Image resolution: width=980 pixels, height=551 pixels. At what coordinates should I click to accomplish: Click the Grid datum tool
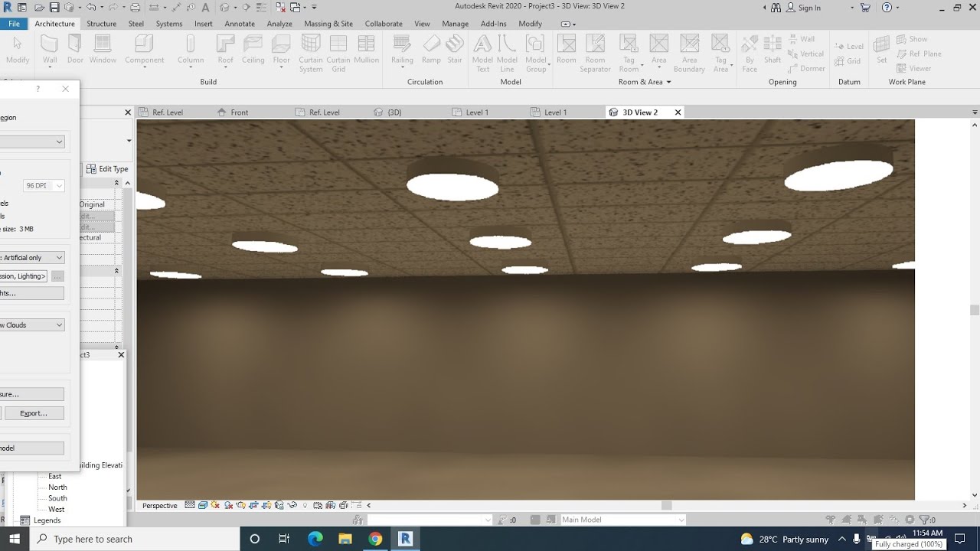848,61
